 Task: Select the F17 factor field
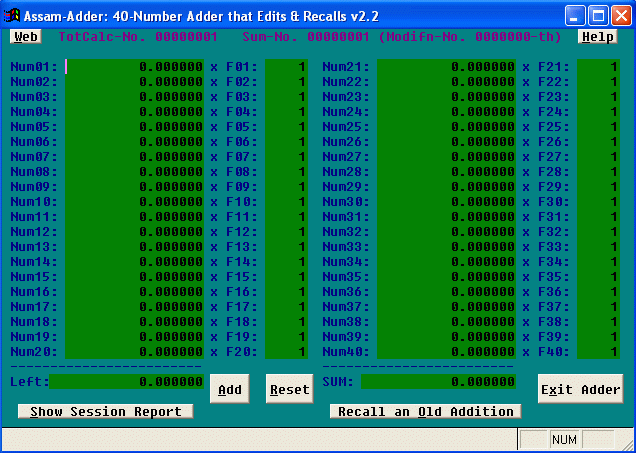pyautogui.click(x=286, y=307)
